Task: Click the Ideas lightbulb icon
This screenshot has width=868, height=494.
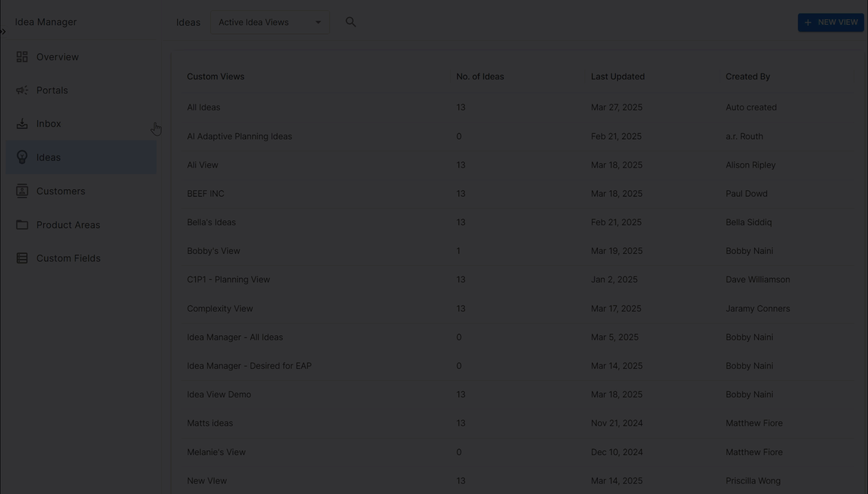Action: click(x=22, y=157)
